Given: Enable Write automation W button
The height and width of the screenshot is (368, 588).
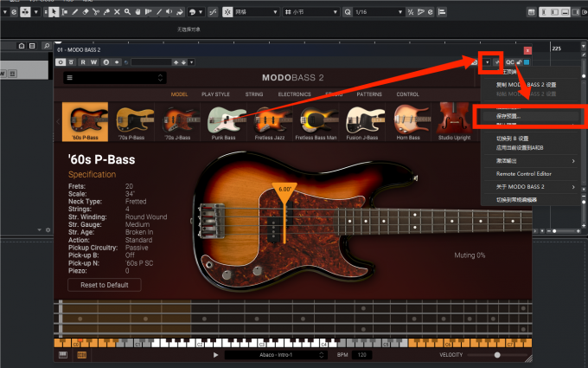Looking at the screenshot, I should click(93, 62).
